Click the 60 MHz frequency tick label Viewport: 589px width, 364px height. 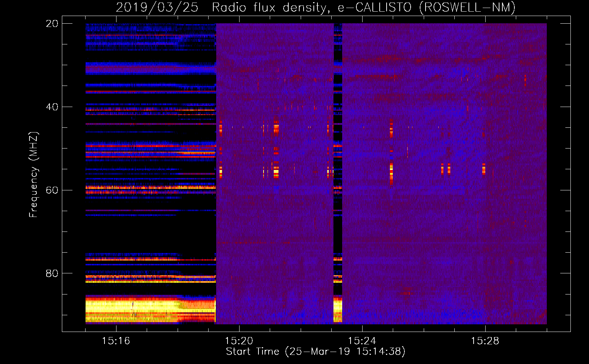(x=52, y=190)
